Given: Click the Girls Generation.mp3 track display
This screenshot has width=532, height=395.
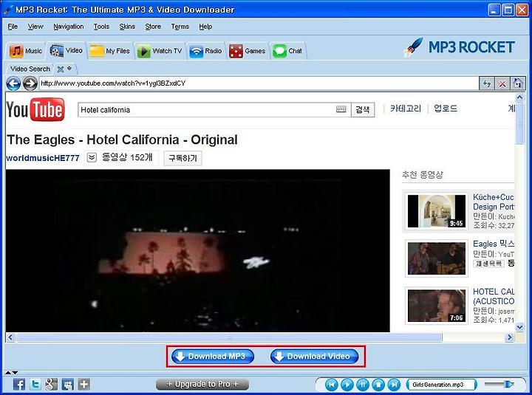Looking at the screenshot, I should click(441, 385).
